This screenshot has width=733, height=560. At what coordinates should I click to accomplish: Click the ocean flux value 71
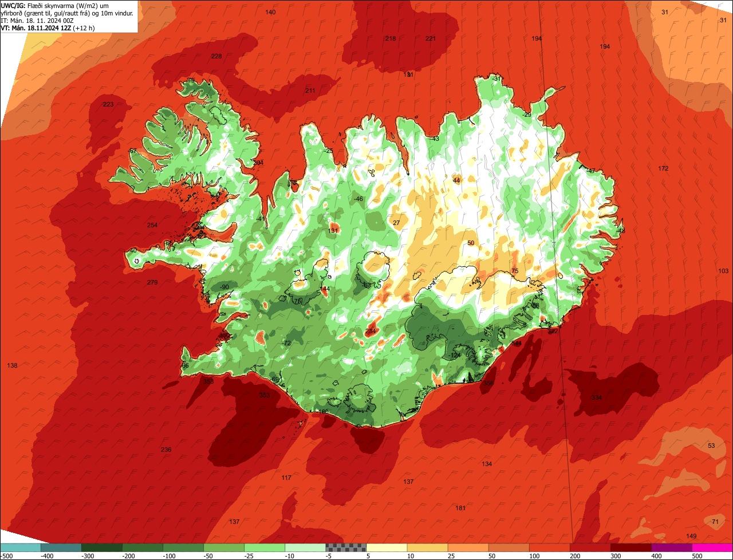[715, 522]
